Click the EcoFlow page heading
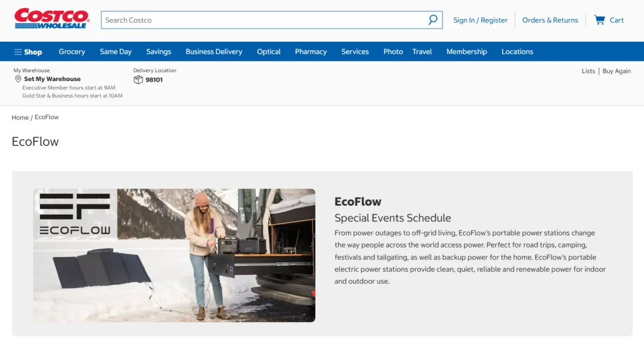644x347 pixels. [35, 142]
